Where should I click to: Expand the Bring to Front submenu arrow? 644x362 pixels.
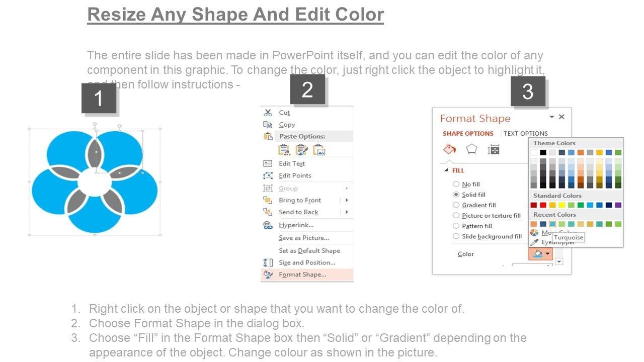coord(347,200)
